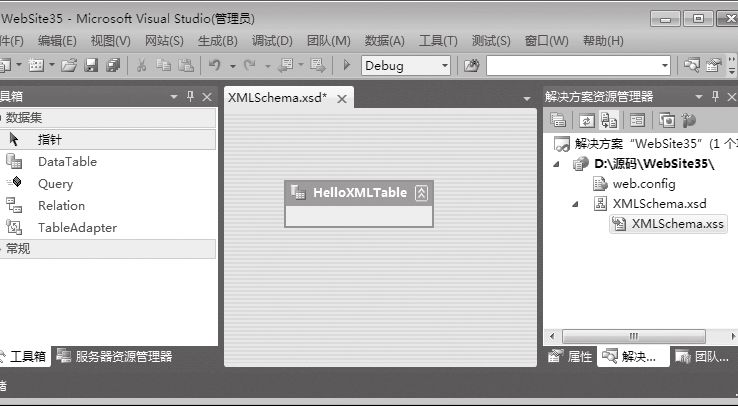Switch to the 工具箱 bottom tab
The height and width of the screenshot is (406, 738).
24,357
